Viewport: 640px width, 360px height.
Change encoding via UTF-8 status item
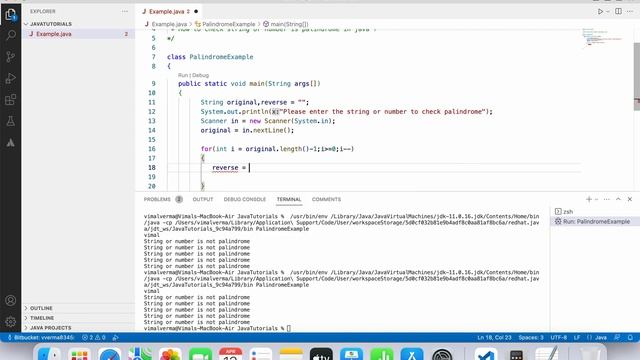tap(558, 338)
